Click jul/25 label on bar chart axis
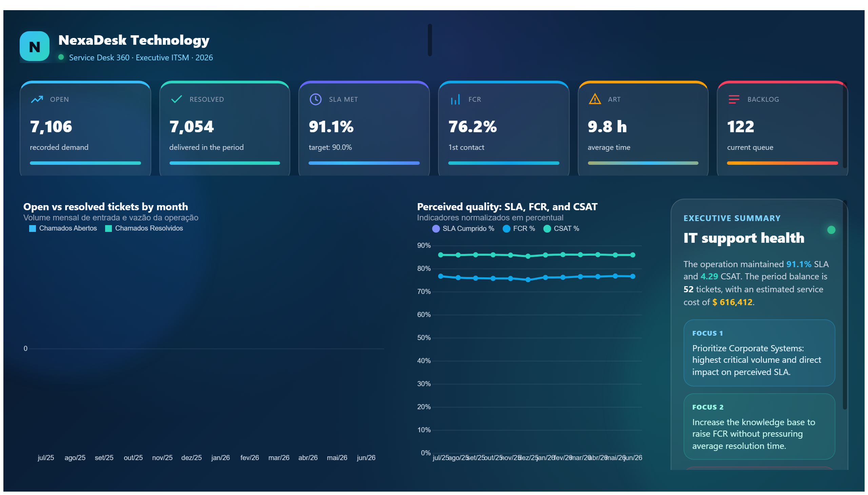The image size is (868, 495). (x=46, y=458)
